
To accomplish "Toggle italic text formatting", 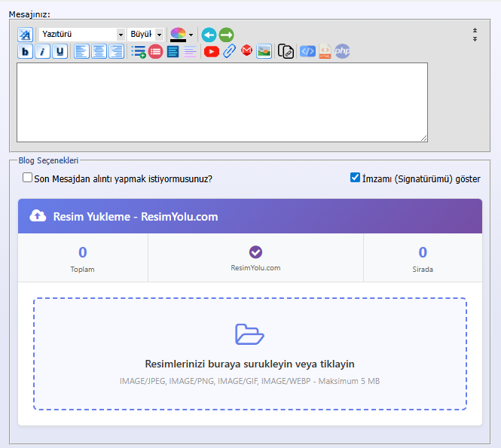I will coord(42,52).
